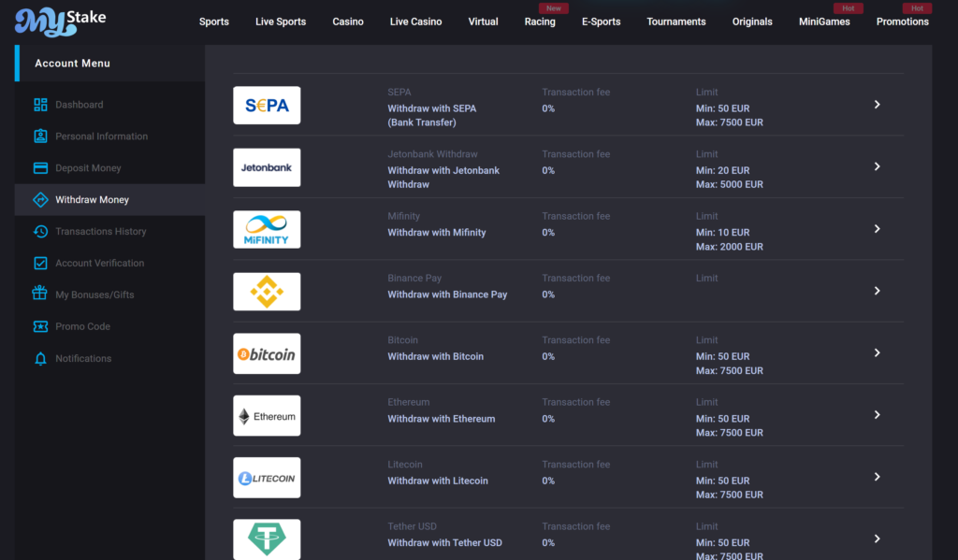Select the Litecoin payment logo

coord(267,478)
